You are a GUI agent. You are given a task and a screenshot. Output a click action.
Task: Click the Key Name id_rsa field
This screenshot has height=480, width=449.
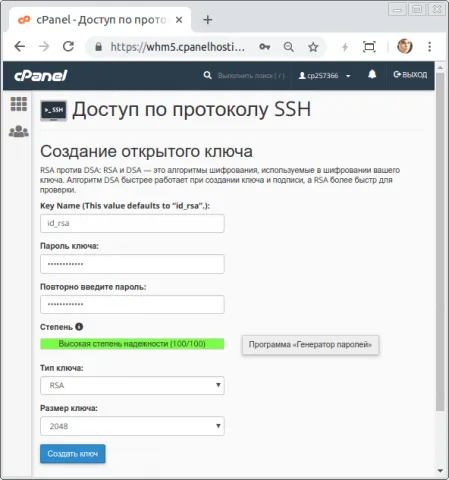[132, 223]
